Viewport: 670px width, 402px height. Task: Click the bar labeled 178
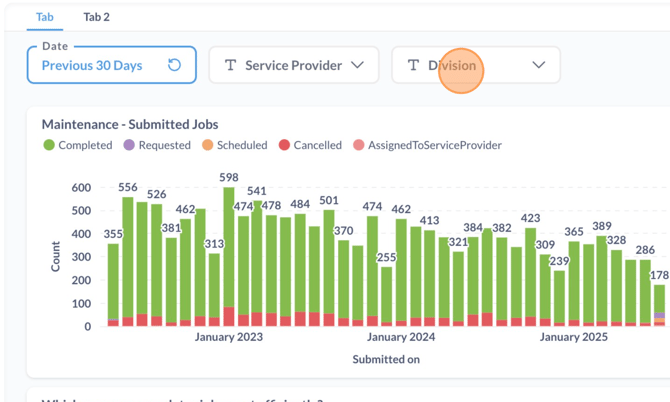pos(659,305)
